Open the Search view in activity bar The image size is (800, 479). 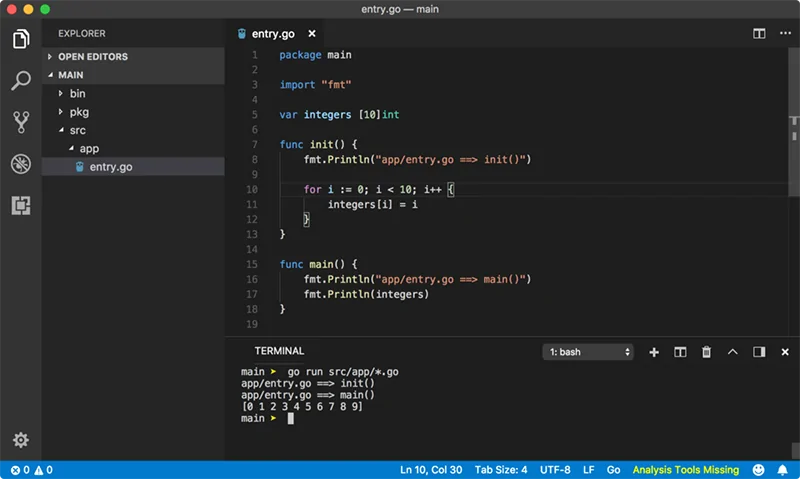tap(20, 81)
